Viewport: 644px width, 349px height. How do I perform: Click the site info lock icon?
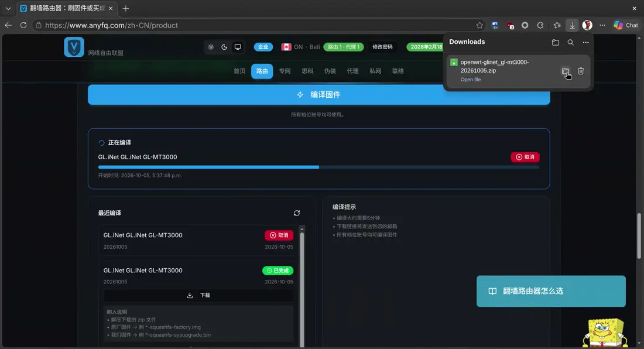38,25
